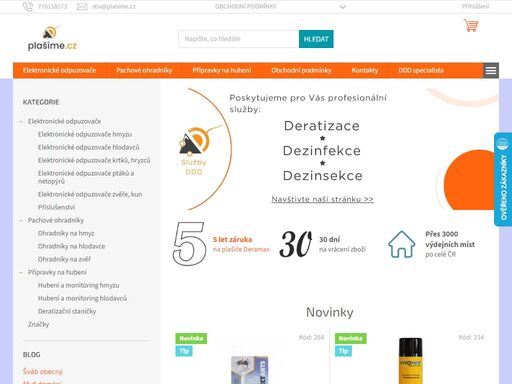
Task: Select Elektronické odpuzovače krtků, hryzců
Action: (x=94, y=160)
